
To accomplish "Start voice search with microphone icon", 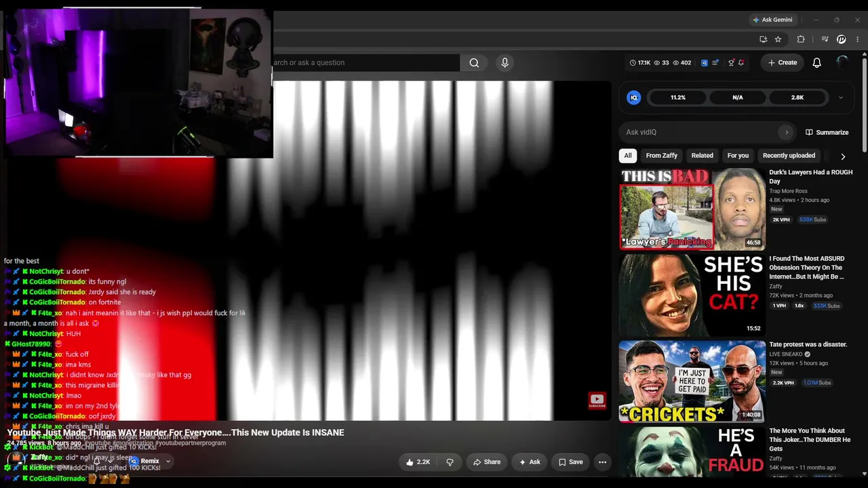I will click(x=505, y=63).
